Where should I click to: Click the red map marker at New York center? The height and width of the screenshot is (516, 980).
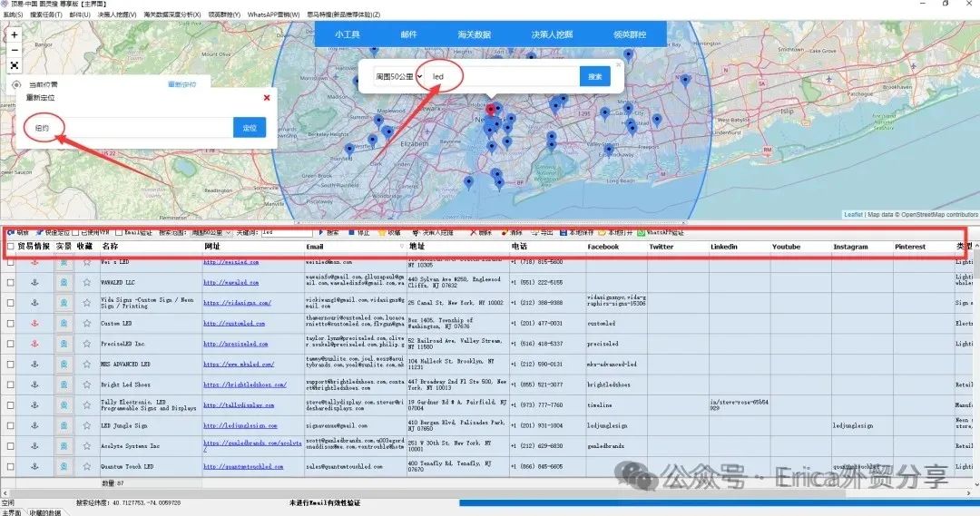point(491,109)
